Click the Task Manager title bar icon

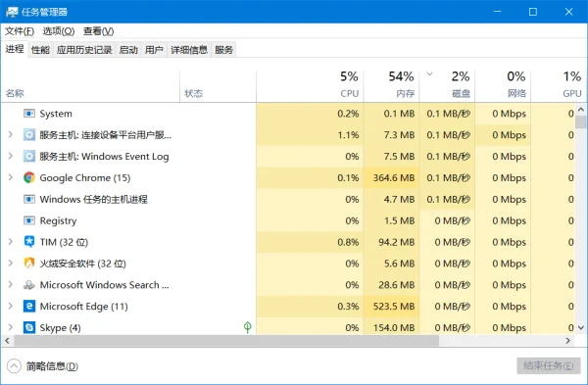click(x=12, y=12)
